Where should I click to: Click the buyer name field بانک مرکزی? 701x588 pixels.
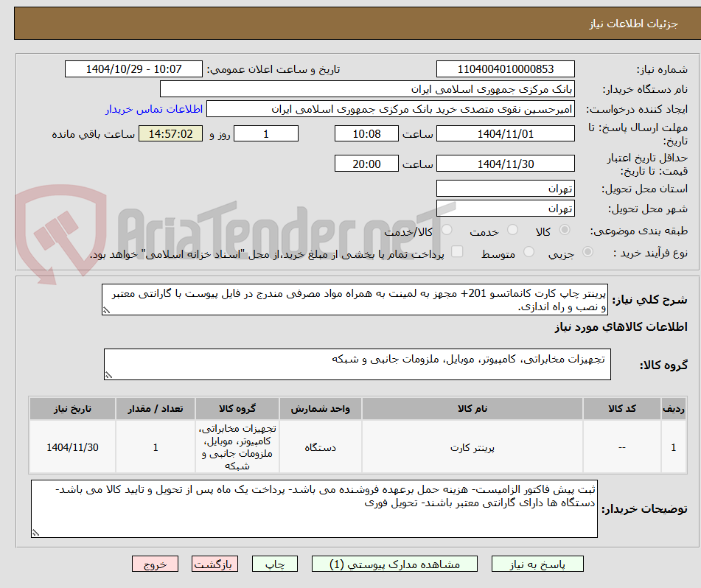367,89
